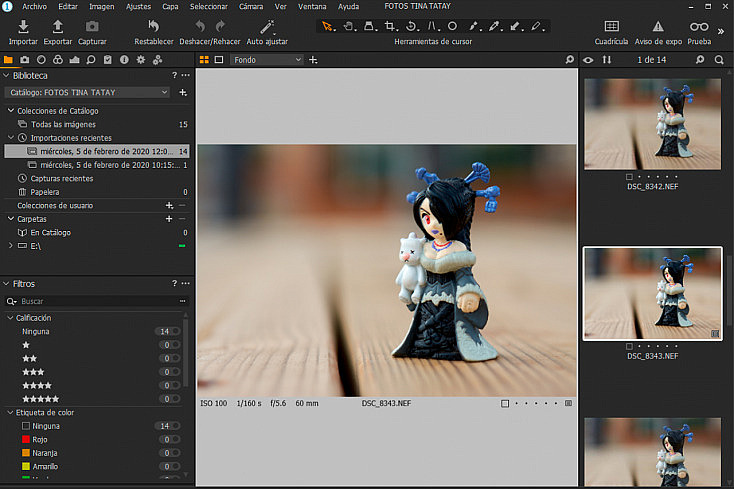Click the add catalog plus icon
This screenshot has width=734, height=489.
pyautogui.click(x=183, y=92)
